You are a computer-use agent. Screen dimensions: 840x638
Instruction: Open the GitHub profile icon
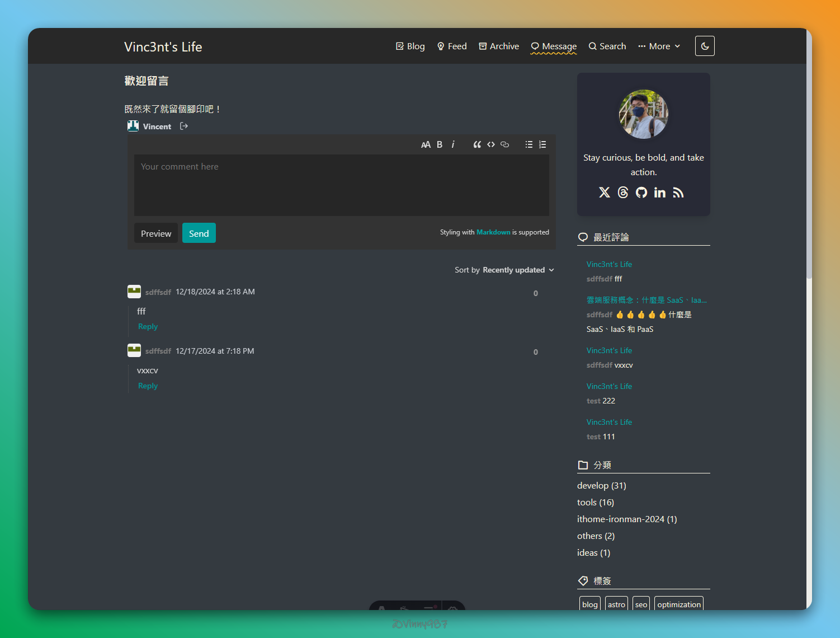click(x=641, y=193)
